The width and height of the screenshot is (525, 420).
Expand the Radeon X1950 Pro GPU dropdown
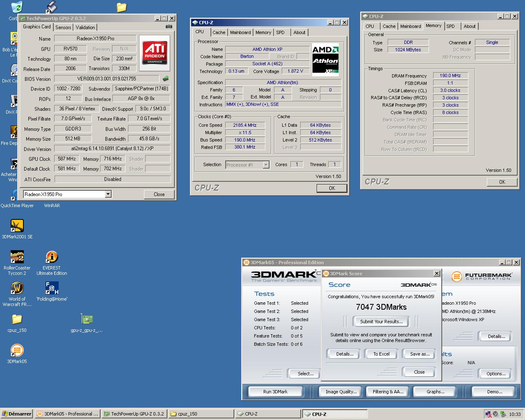108,194
